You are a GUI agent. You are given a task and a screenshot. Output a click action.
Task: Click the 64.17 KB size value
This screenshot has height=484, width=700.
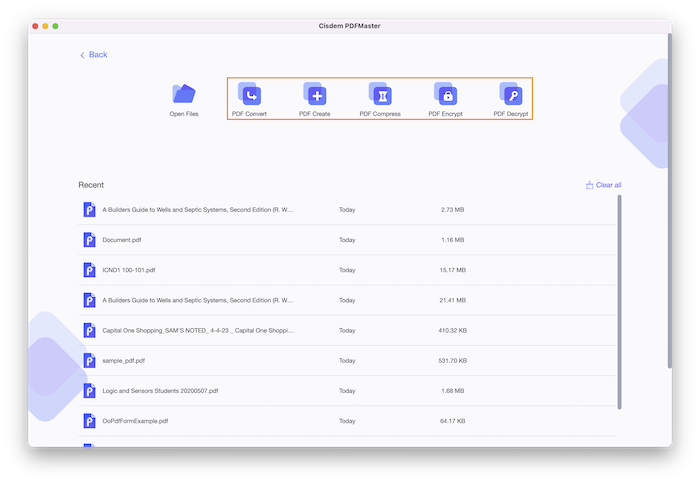452,421
